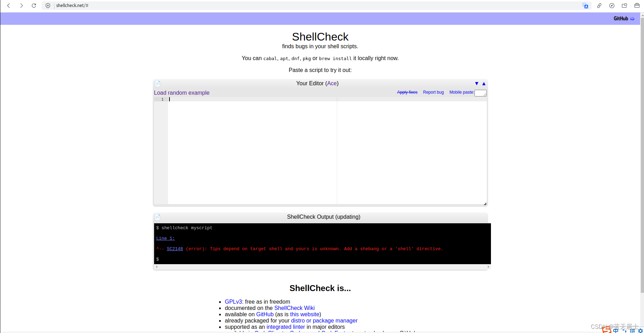Grab the editor resize handle corner
This screenshot has width=644, height=333.
485,204
